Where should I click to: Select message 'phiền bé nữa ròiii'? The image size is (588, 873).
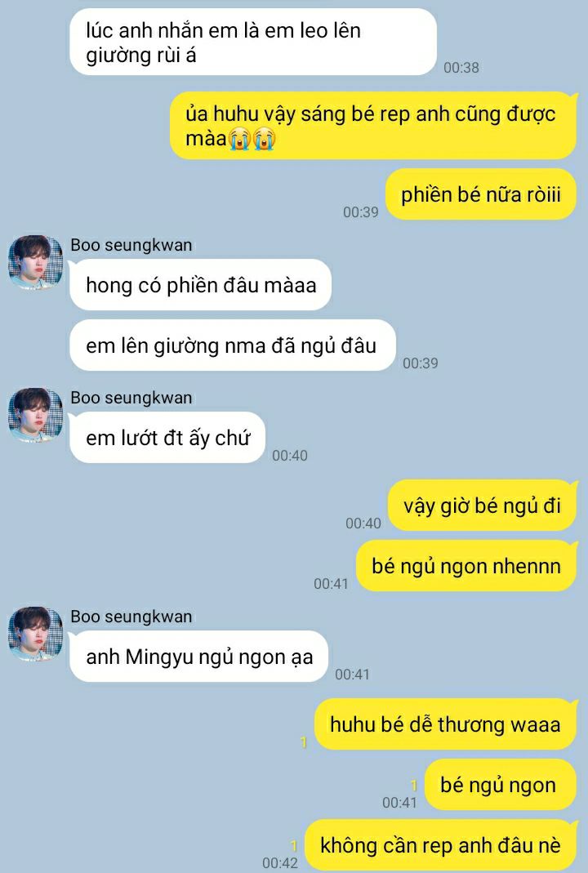480,195
